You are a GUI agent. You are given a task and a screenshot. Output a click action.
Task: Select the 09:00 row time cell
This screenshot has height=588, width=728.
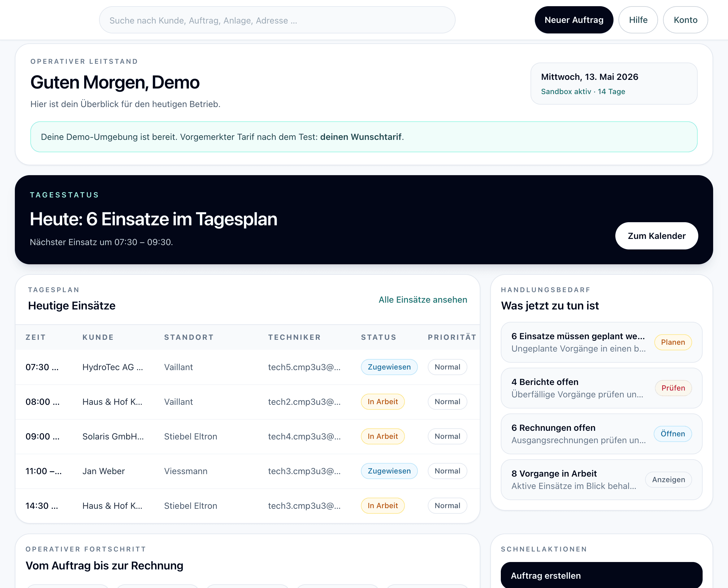42,436
